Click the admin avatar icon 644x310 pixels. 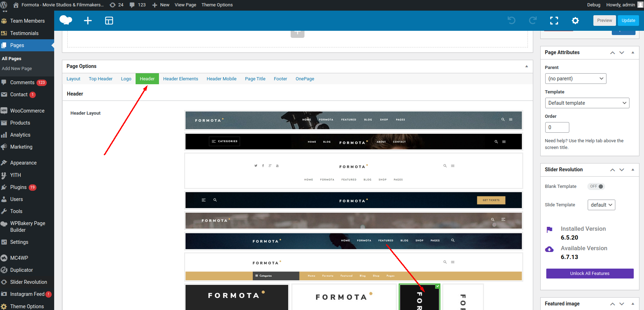click(640, 5)
